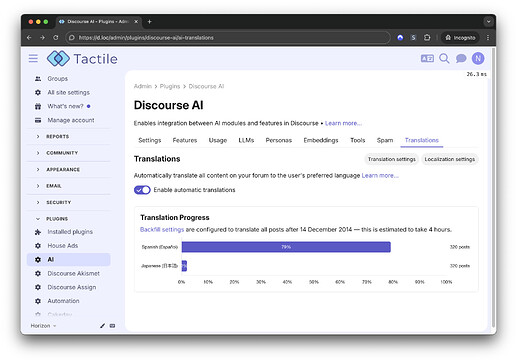This screenshot has width=517, height=362.
Task: Disable the automatic translations toggle
Action: (x=142, y=190)
